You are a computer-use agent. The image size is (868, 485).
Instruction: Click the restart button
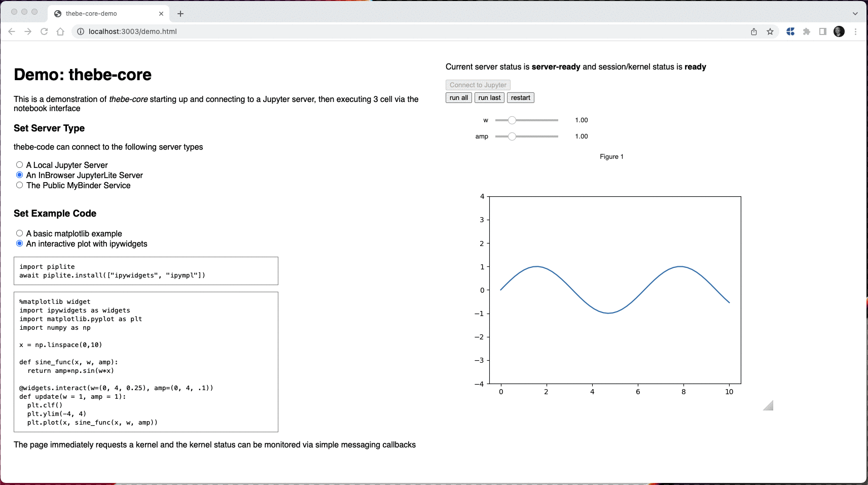pos(521,97)
